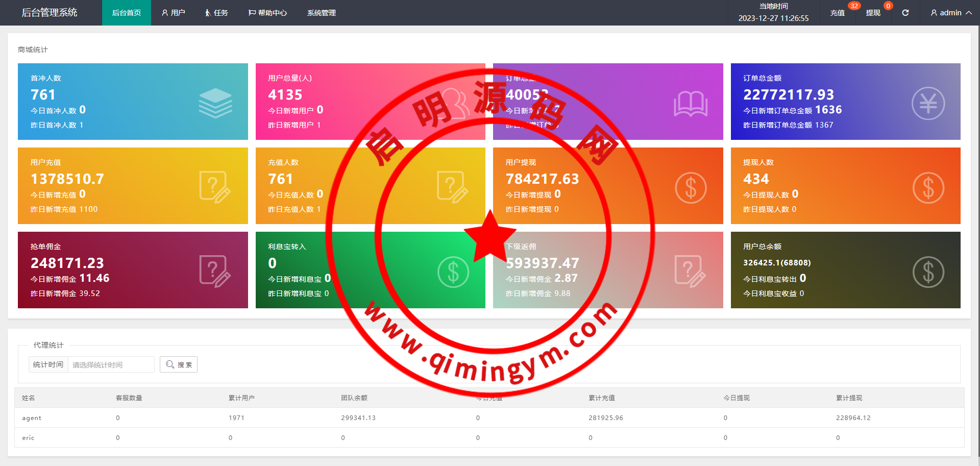This screenshot has height=466, width=980.
Task: Click the 请选择统计时间 date input field
Action: pos(111,364)
